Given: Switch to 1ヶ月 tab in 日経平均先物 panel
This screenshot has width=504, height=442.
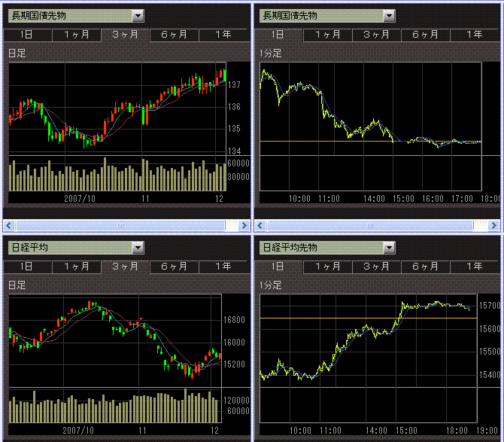Looking at the screenshot, I should tap(327, 267).
